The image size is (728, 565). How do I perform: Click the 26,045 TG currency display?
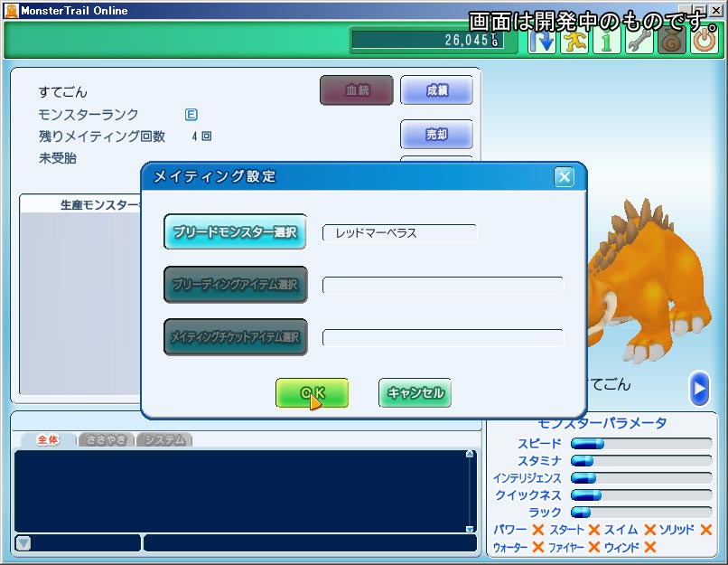427,40
